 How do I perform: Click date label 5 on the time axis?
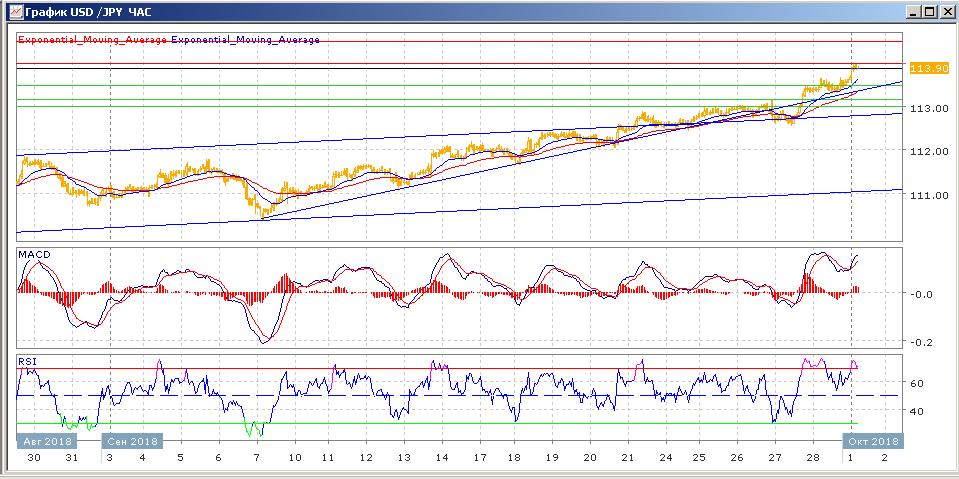coord(180,458)
